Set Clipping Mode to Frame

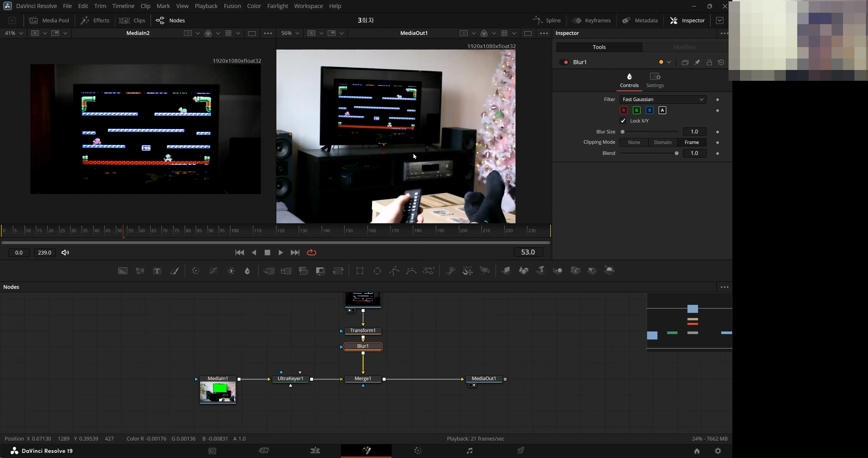[x=691, y=142]
